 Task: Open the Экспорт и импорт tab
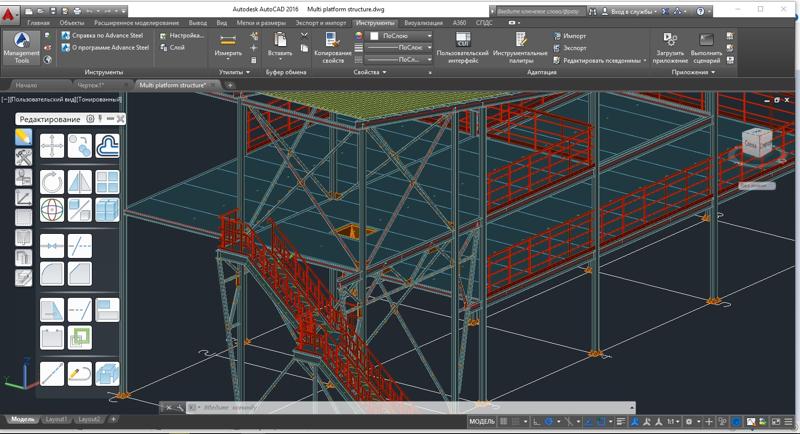coord(320,23)
